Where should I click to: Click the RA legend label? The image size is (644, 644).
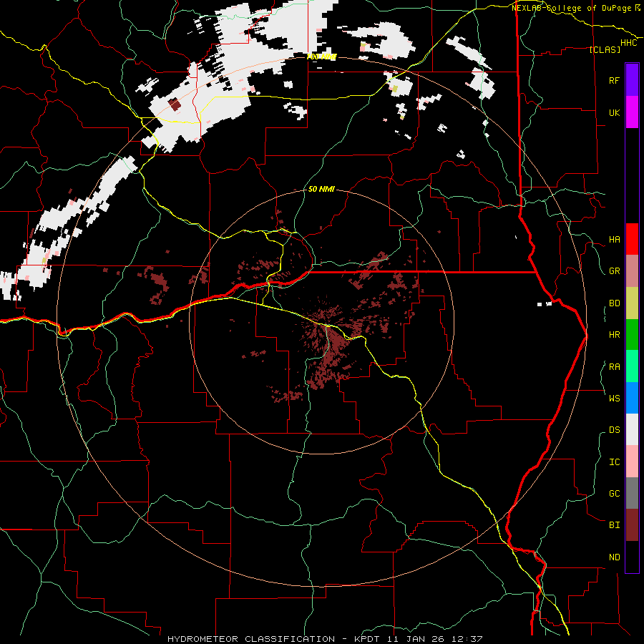[x=614, y=366]
